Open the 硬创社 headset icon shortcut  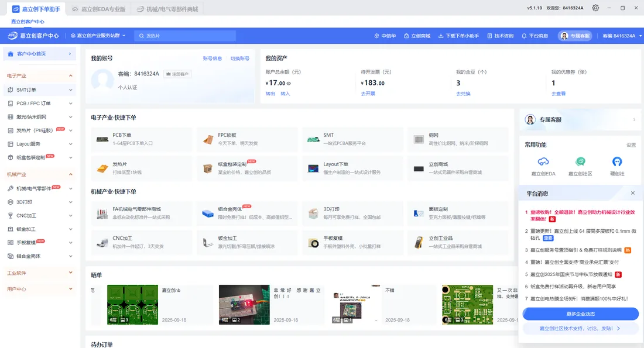[617, 161]
